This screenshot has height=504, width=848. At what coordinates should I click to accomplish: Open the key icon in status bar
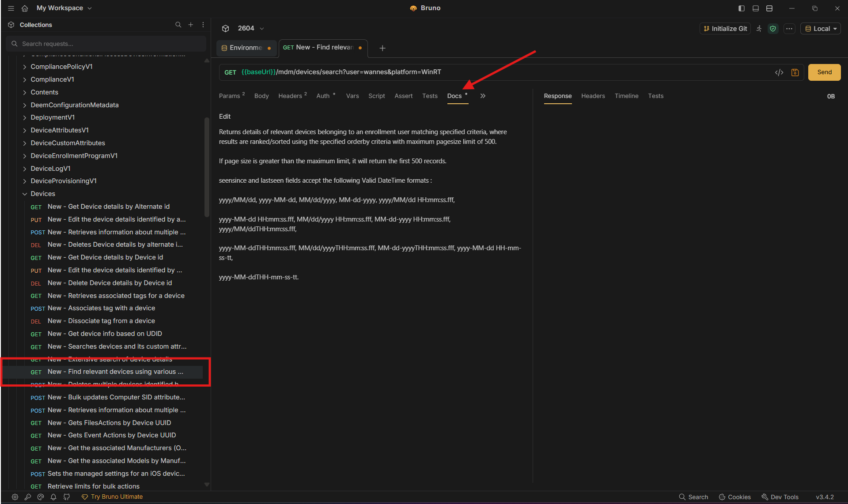click(x=28, y=497)
